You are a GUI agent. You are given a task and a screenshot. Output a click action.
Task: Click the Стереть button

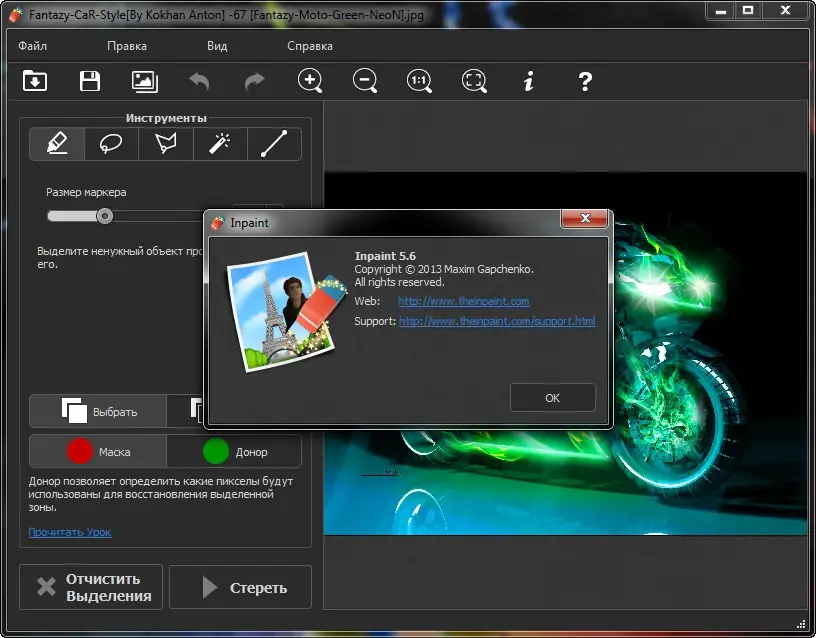[x=240, y=587]
